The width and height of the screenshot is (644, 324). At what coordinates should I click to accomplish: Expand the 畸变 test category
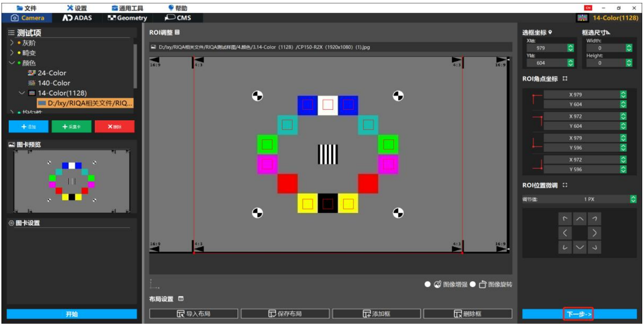12,53
